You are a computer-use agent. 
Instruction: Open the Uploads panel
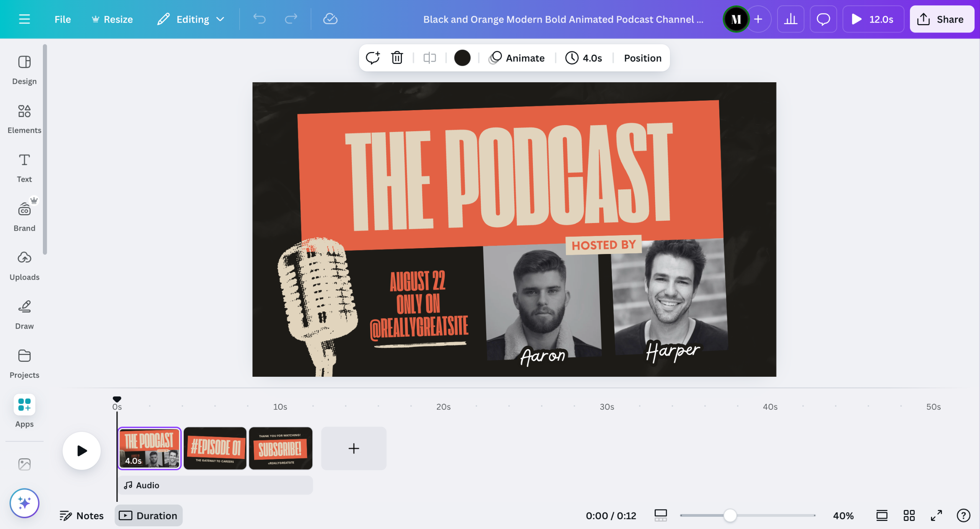24,265
